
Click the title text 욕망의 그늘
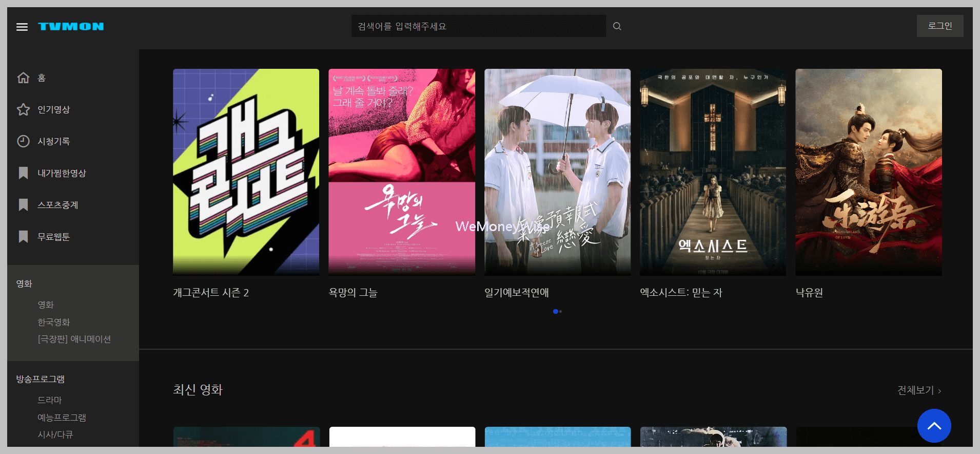[x=353, y=293]
